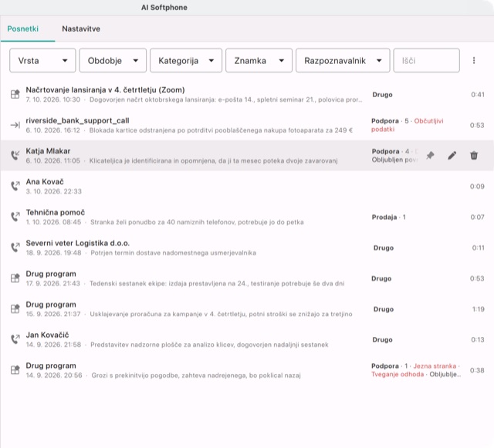494x448 pixels.
Task: Edit the Katja Mlakar recording
Action: 452,156
